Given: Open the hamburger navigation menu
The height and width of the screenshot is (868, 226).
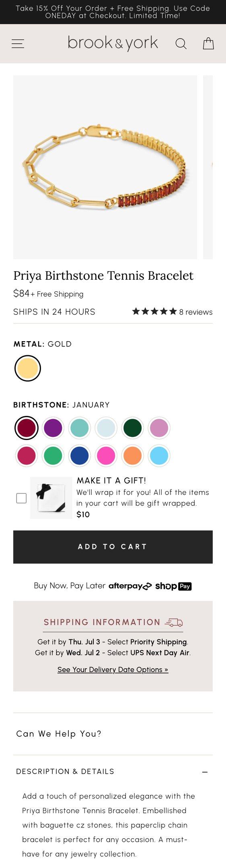Looking at the screenshot, I should click(18, 44).
